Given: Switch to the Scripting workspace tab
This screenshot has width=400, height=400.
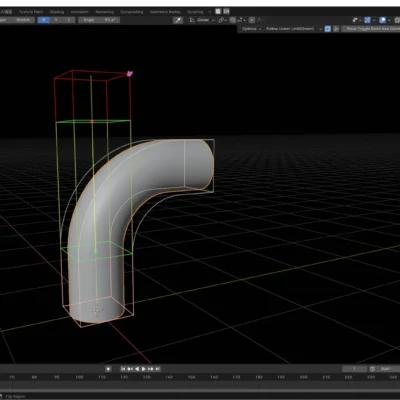Looking at the screenshot, I should point(195,12).
